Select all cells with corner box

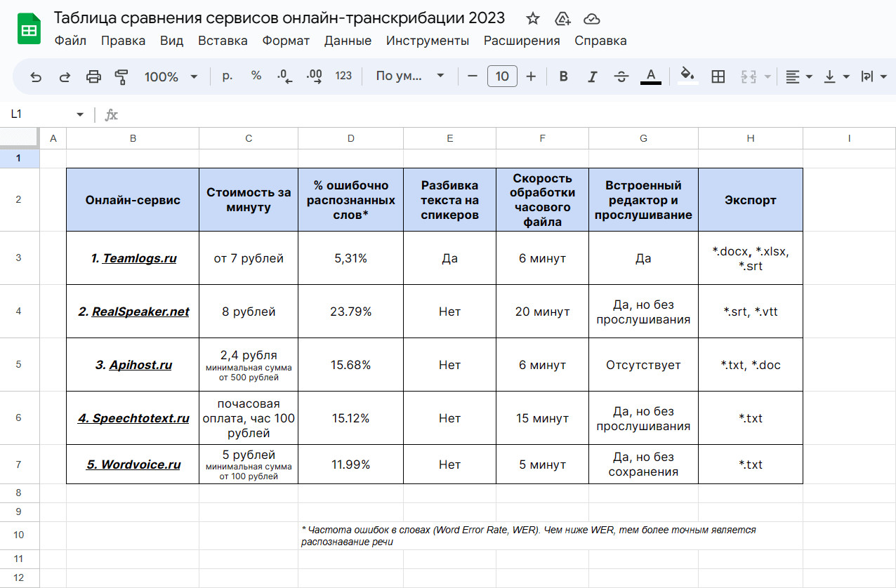[19, 138]
